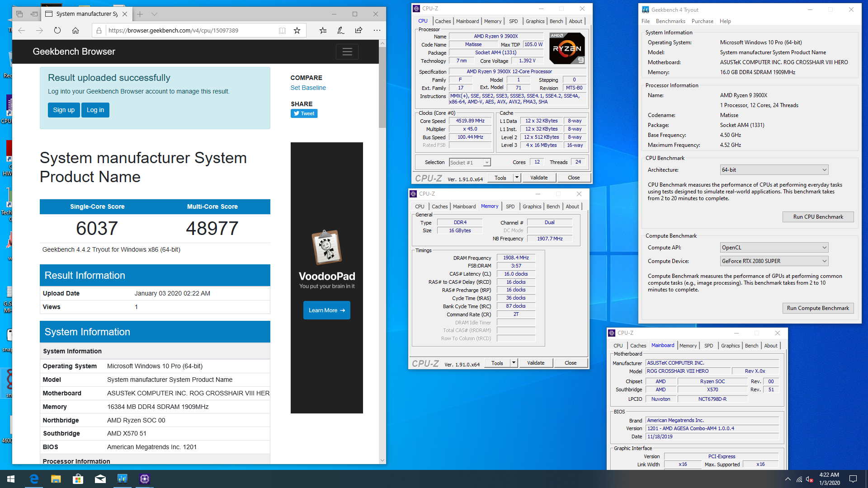Open Memory tab in Mainboard CPU-Z window
The height and width of the screenshot is (488, 868).
688,346
